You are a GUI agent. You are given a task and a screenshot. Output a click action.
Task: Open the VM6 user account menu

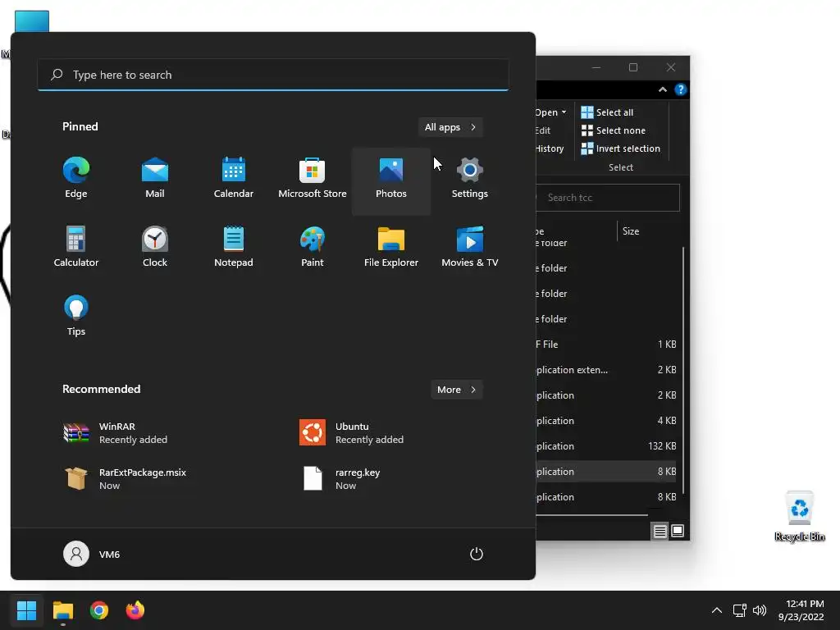(x=92, y=554)
